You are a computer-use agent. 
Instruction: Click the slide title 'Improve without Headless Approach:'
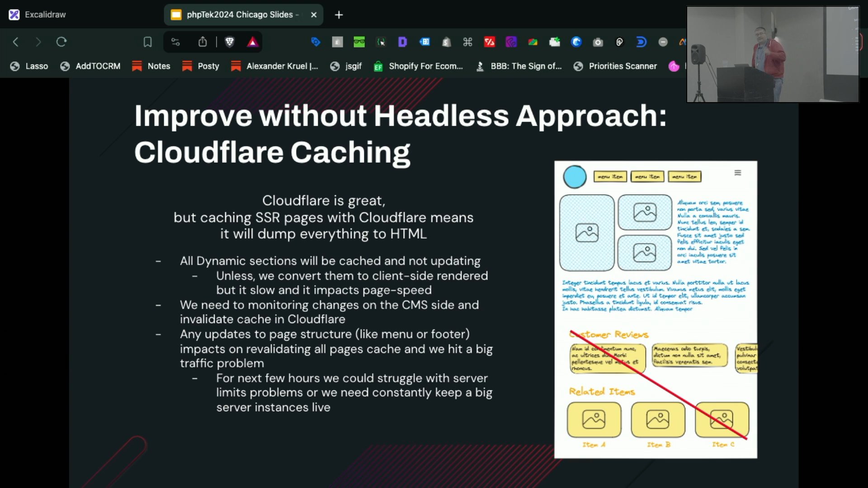click(x=400, y=116)
